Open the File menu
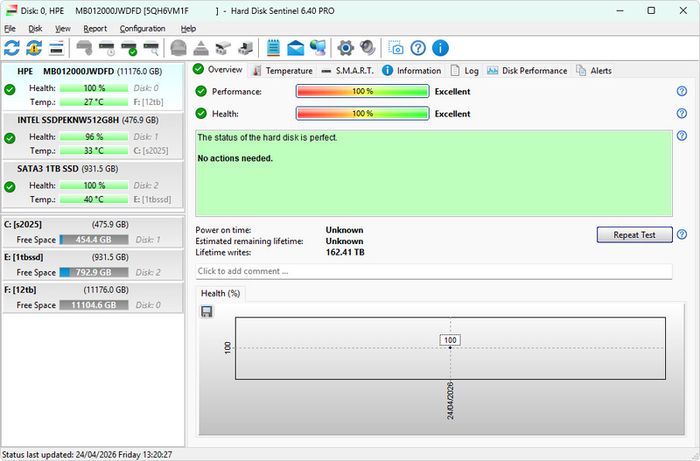 (x=10, y=29)
